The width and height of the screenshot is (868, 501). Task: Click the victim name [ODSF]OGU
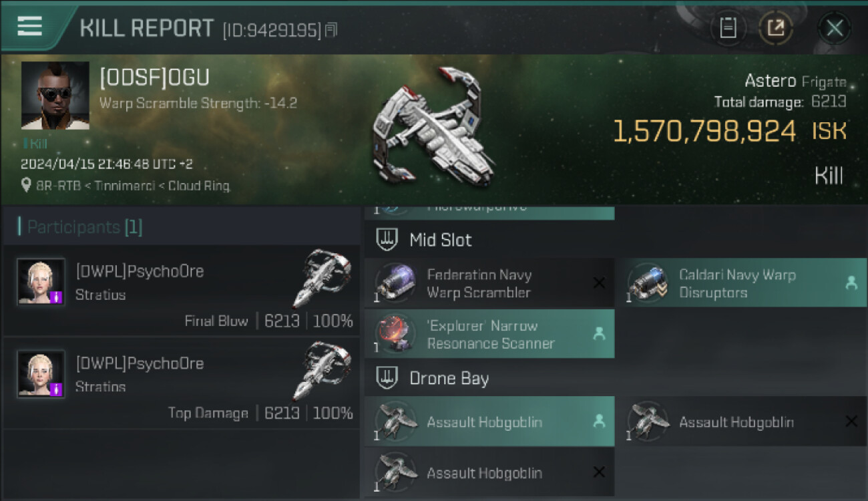coord(154,78)
